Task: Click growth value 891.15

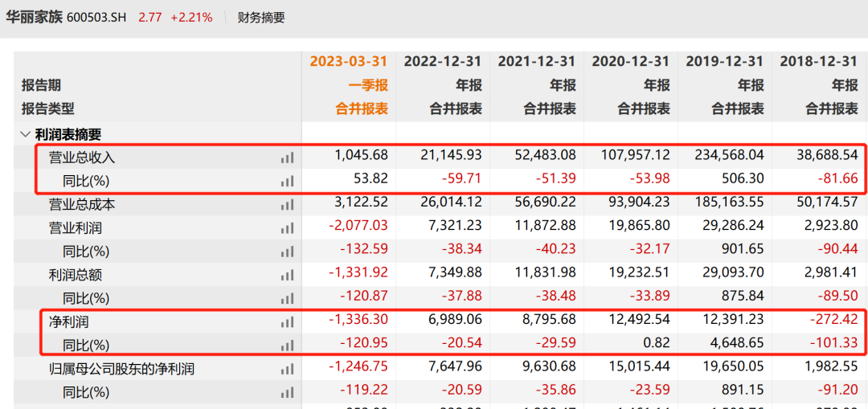Action: [x=744, y=391]
